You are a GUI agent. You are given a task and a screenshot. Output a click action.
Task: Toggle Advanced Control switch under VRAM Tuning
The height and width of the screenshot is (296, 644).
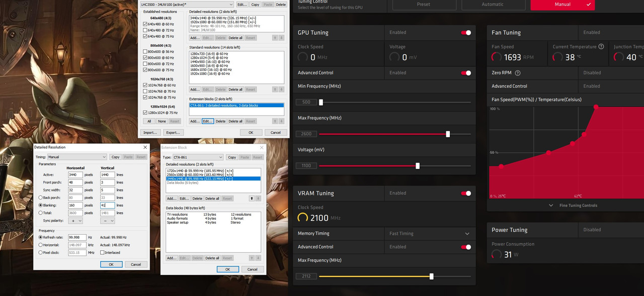click(x=466, y=247)
